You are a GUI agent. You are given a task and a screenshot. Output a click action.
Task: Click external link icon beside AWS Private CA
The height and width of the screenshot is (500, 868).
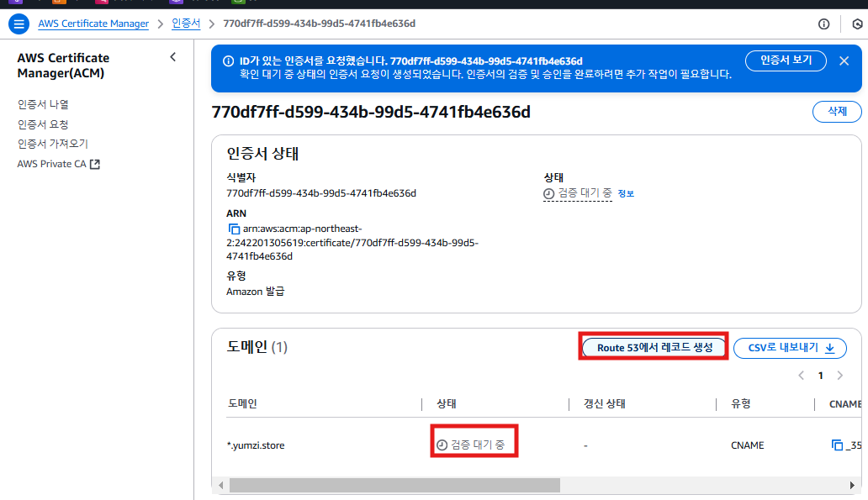95,164
